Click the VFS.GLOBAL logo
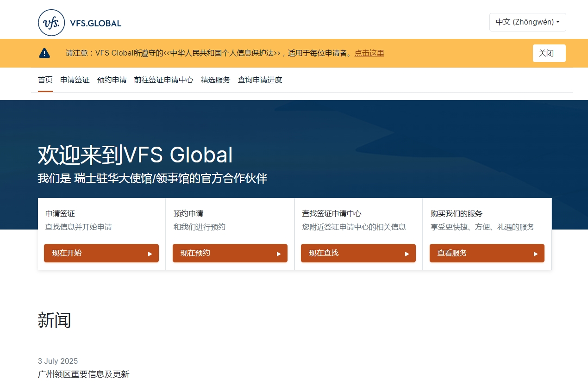Image resolution: width=588 pixels, height=385 pixels. [x=79, y=22]
